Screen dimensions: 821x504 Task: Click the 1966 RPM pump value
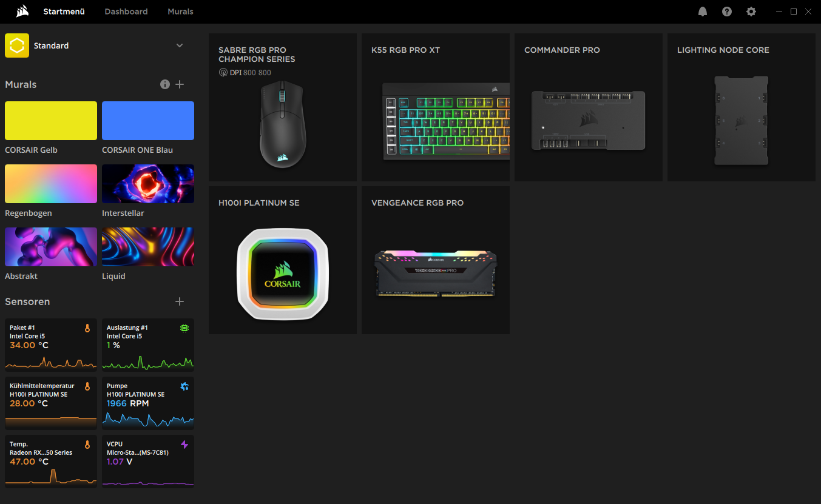(127, 403)
